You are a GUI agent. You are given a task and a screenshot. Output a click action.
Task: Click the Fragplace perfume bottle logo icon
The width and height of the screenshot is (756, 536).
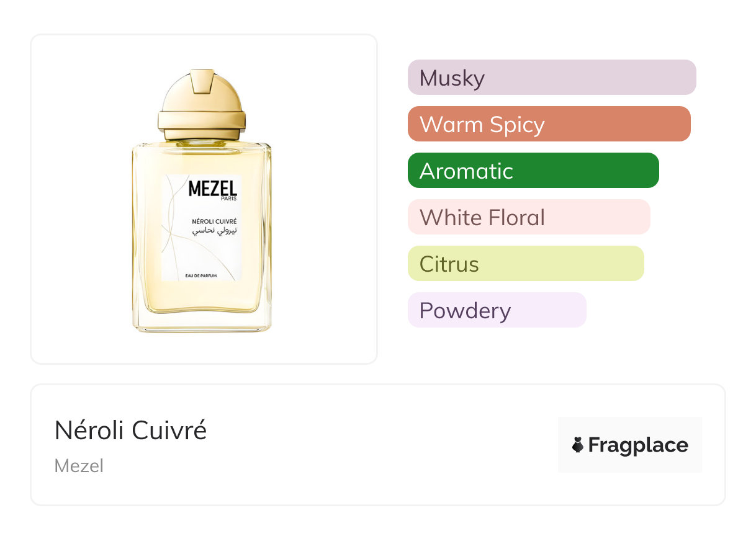click(x=578, y=445)
